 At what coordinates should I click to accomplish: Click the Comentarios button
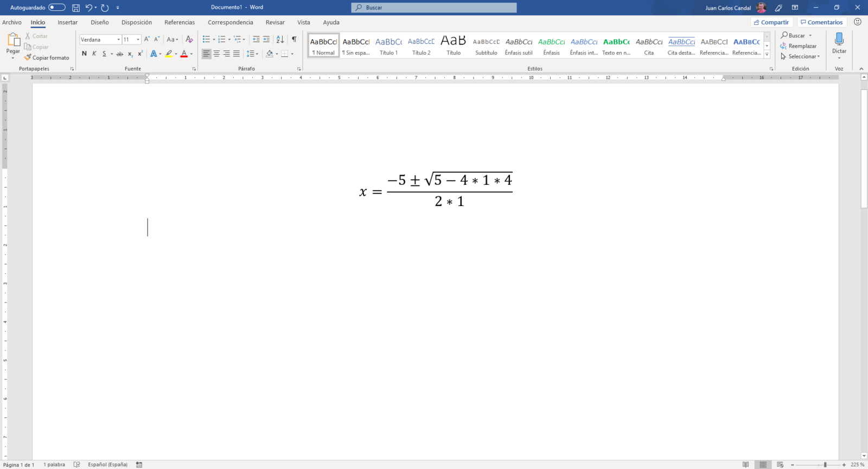click(821, 22)
